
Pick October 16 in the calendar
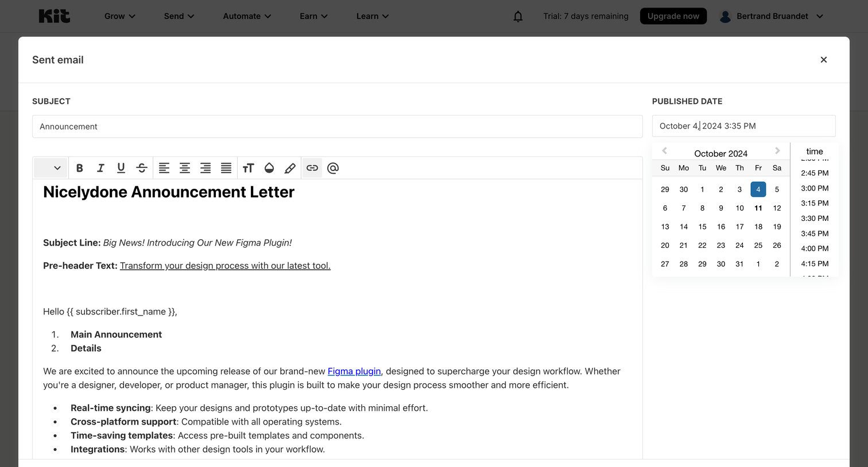(x=721, y=227)
